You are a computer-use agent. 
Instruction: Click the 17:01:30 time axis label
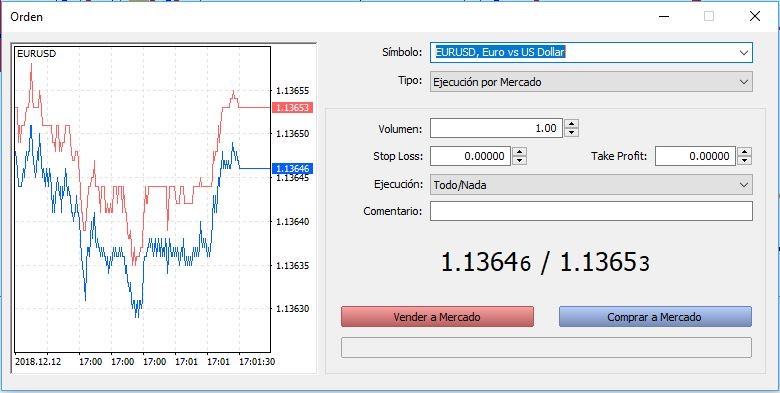[x=257, y=362]
